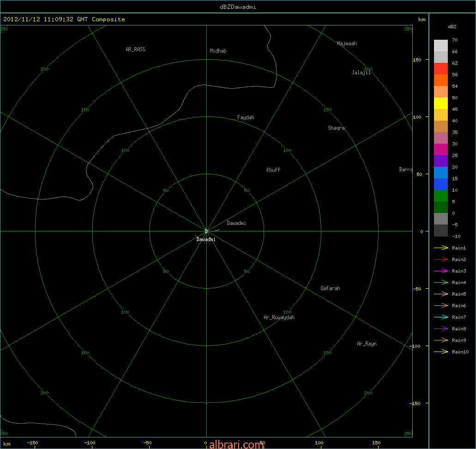Click the 70 value on dBZ scale

tap(455, 40)
